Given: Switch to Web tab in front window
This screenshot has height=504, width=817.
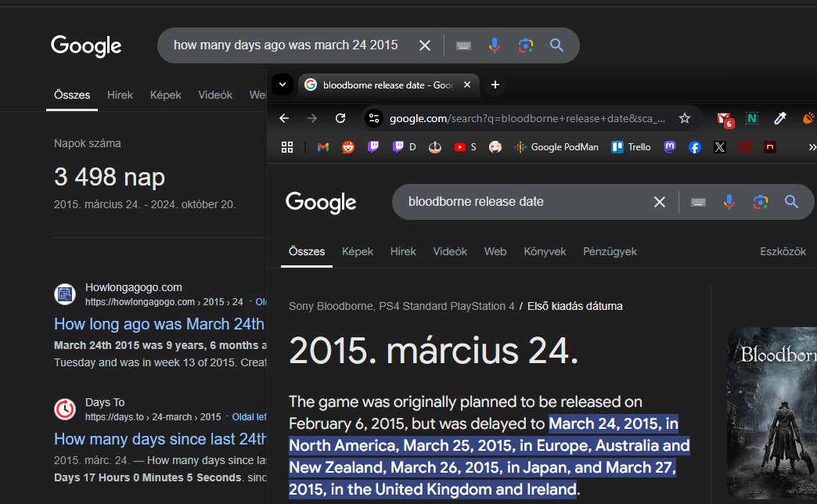Looking at the screenshot, I should pyautogui.click(x=495, y=251).
